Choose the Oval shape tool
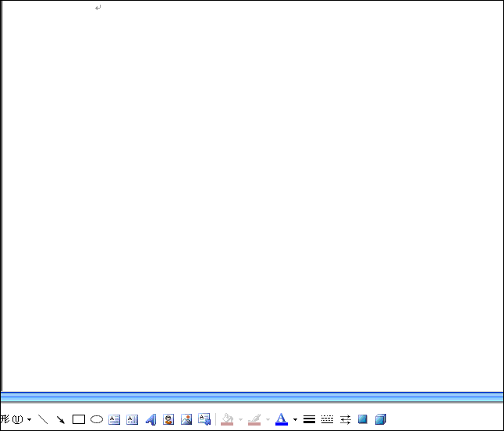Image resolution: width=504 pixels, height=431 pixels. pyautogui.click(x=97, y=419)
